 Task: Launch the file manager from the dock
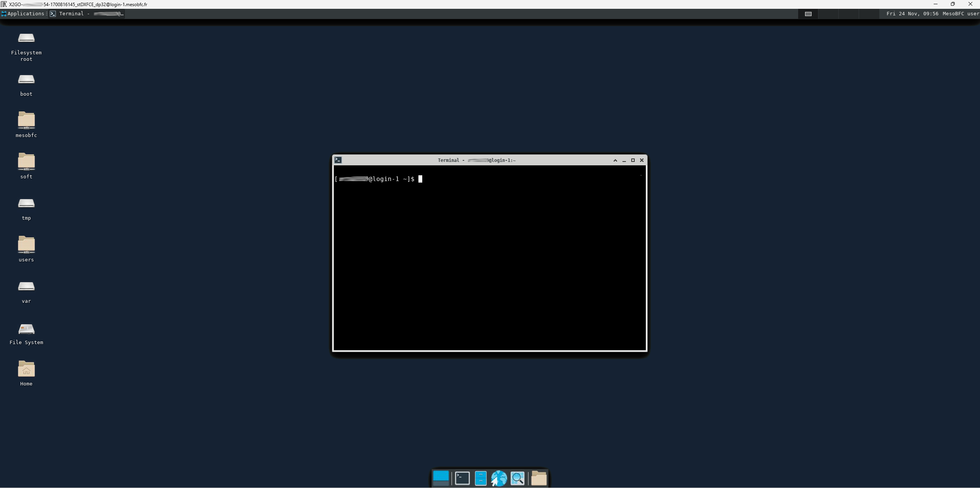tap(480, 478)
